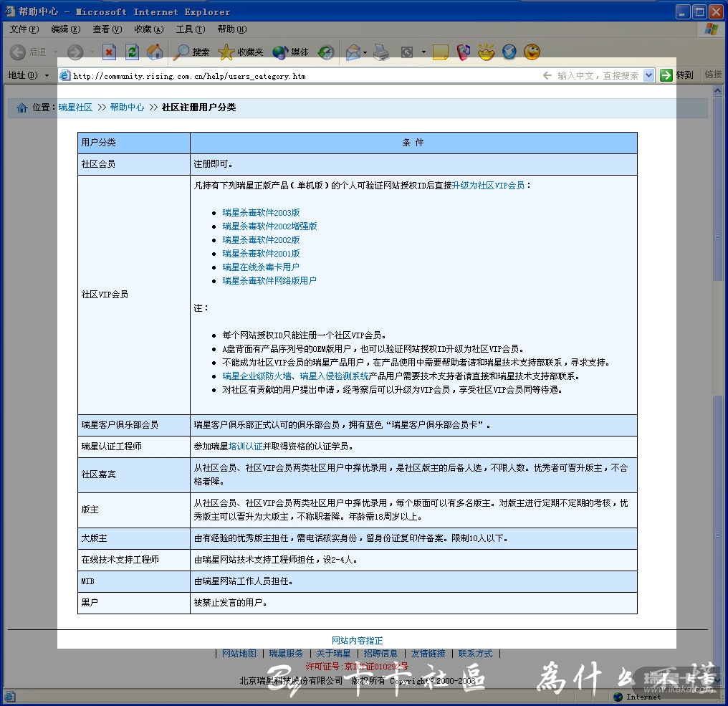Follow the 升级为社区VIP会员 link

coord(488,185)
